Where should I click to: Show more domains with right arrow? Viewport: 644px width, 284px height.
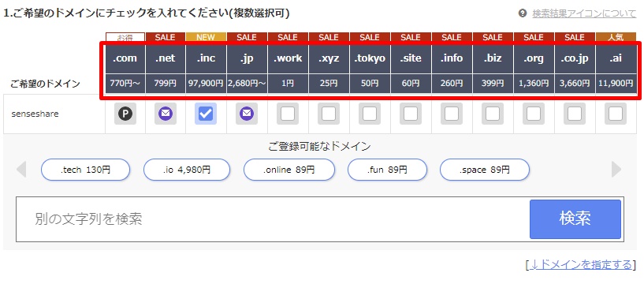616,170
